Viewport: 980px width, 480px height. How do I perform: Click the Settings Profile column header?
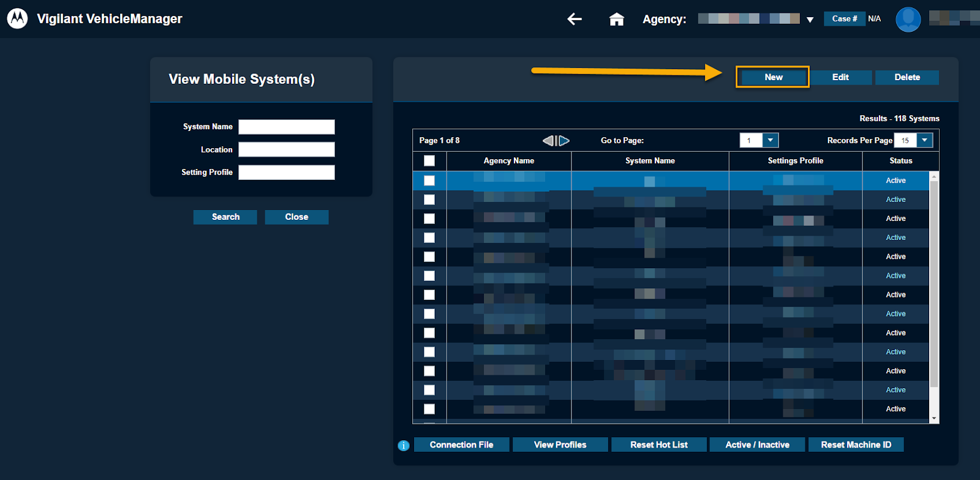coord(796,160)
